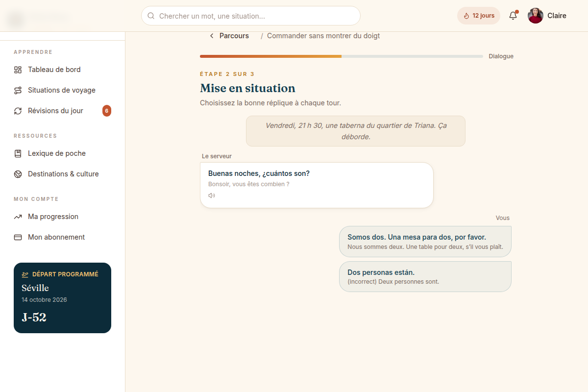This screenshot has width=588, height=392.
Task: Click the Mon abonnement card icon
Action: (x=18, y=237)
